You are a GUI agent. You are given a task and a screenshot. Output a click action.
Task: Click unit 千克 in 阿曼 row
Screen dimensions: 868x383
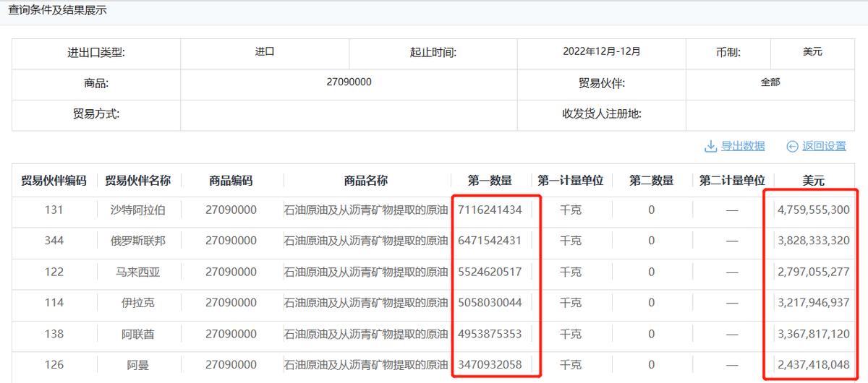(571, 365)
